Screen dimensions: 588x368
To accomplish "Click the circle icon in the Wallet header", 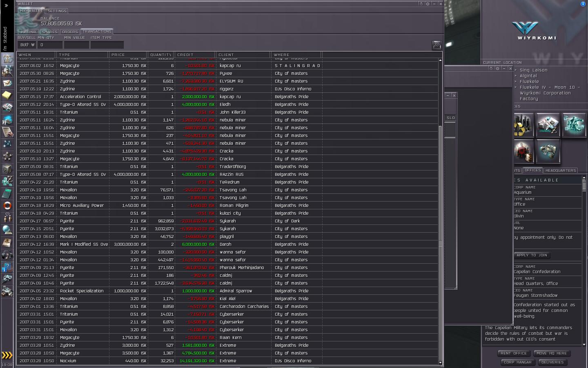I will [x=428, y=4].
